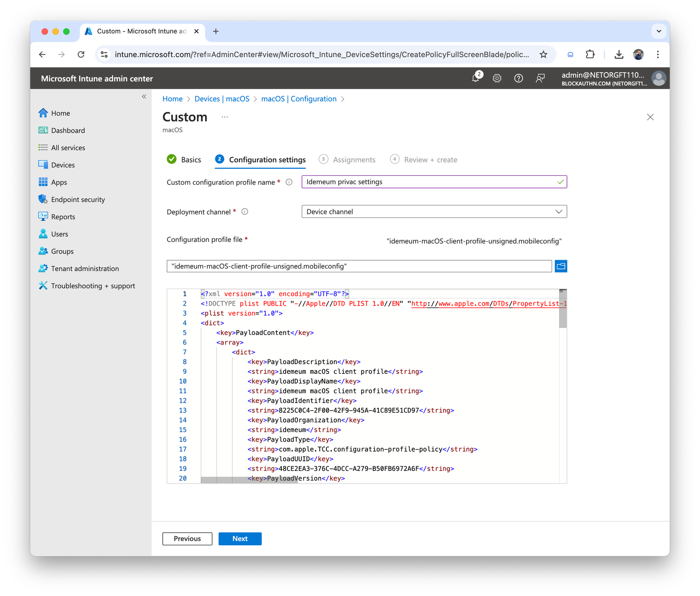
Task: Click the configuration file name field
Action: [359, 266]
